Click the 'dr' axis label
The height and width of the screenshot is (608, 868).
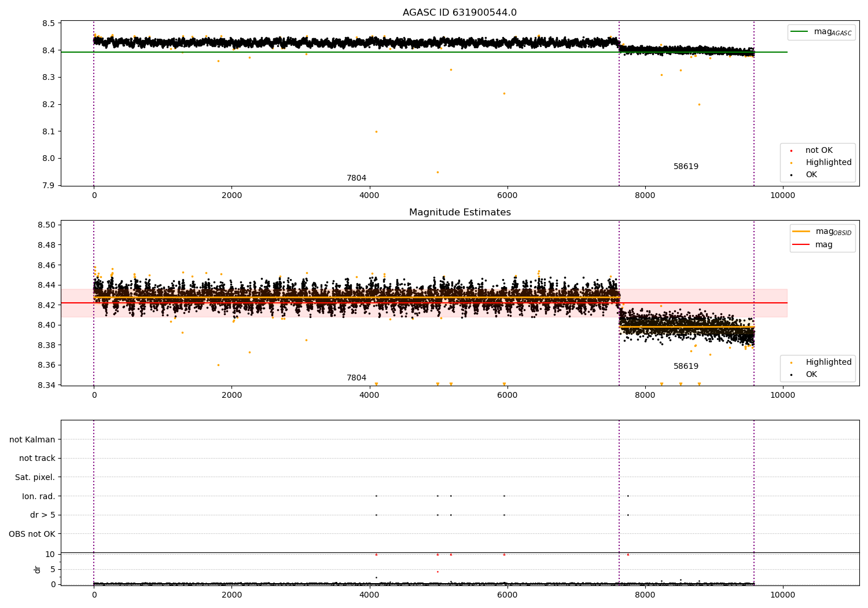pos(38,569)
